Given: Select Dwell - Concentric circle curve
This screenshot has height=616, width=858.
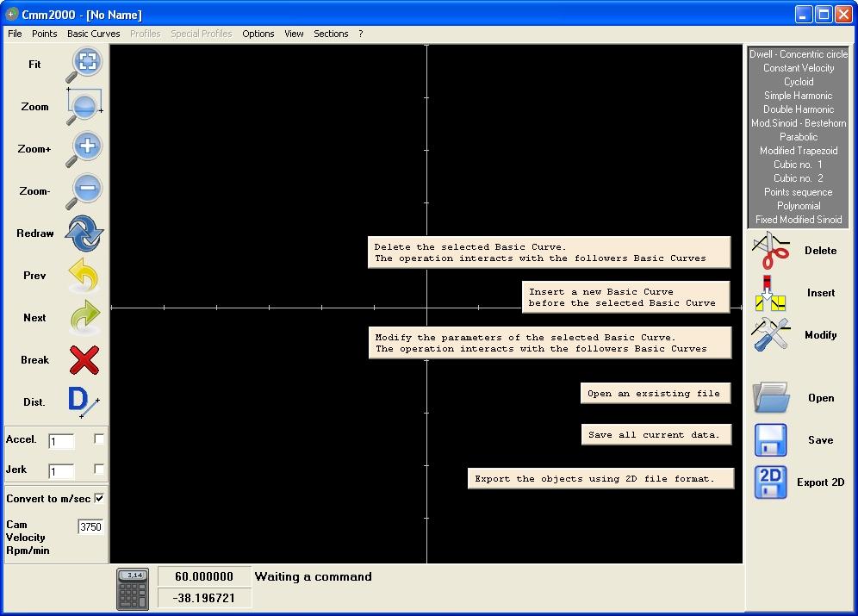Looking at the screenshot, I should [799, 54].
